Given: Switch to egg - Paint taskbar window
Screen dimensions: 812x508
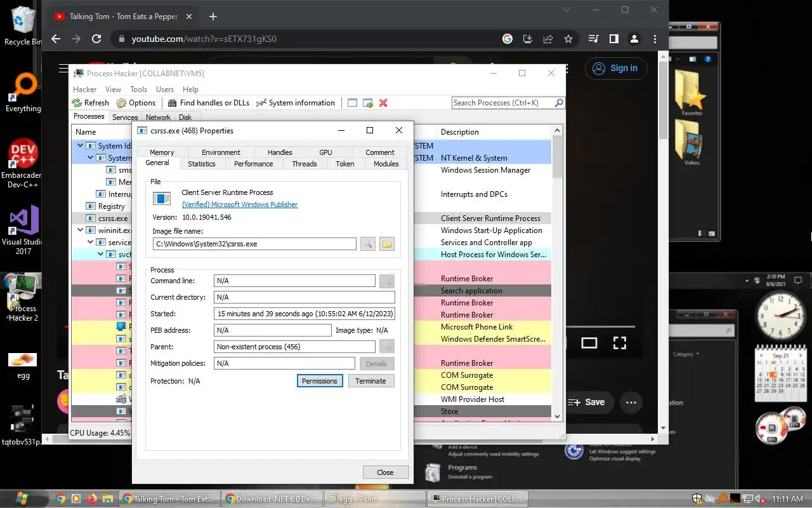Looking at the screenshot, I should 375,499.
